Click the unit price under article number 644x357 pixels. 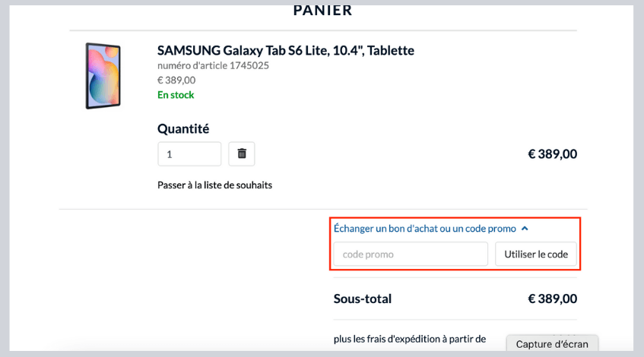(x=176, y=80)
